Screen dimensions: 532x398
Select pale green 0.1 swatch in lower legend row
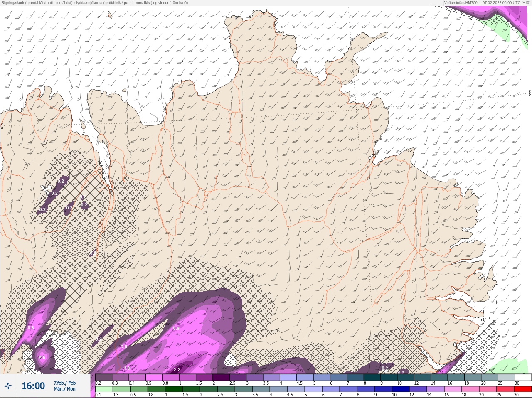pyautogui.click(x=104, y=389)
